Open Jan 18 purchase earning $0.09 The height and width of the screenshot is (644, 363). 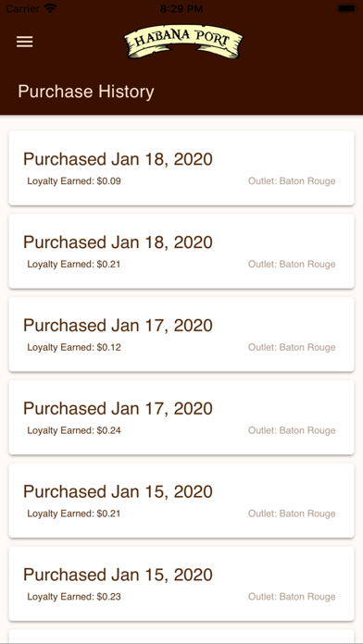tap(181, 168)
